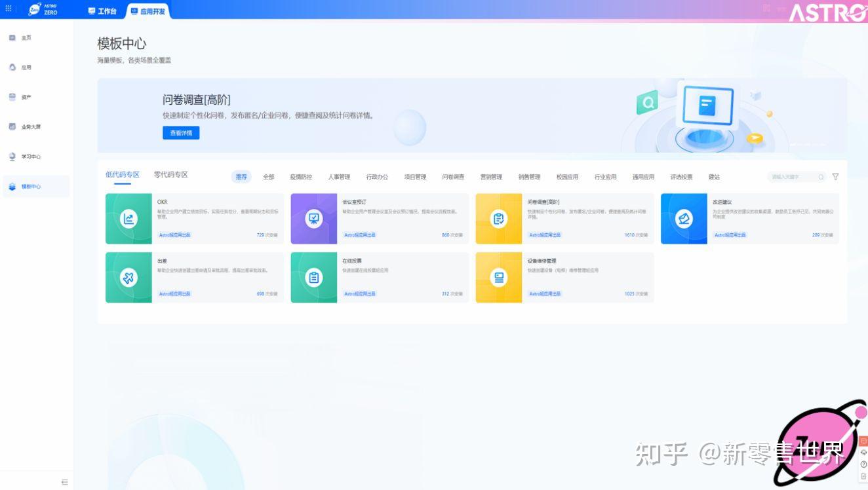Click the filter funnel icon near search
Image resolution: width=868 pixels, height=490 pixels.
click(x=835, y=177)
